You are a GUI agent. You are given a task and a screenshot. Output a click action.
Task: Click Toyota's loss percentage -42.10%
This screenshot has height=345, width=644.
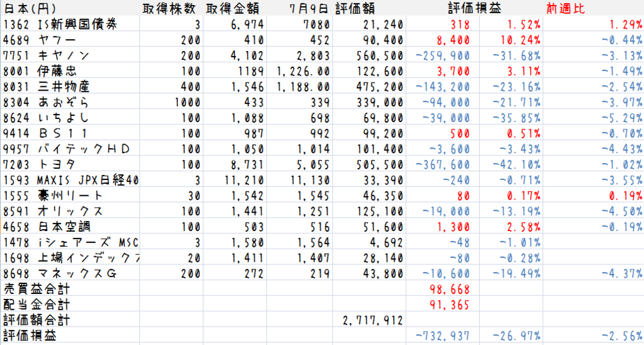[x=517, y=165]
